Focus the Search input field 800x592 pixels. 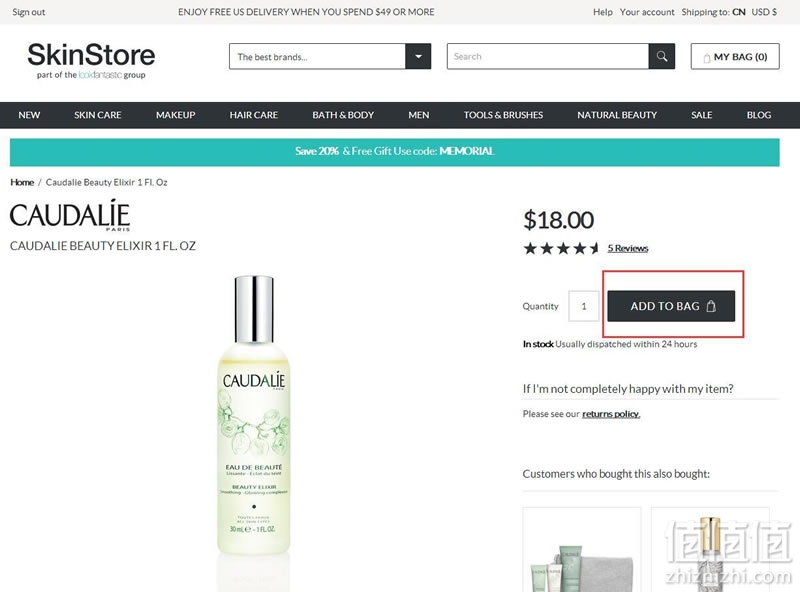[x=547, y=56]
